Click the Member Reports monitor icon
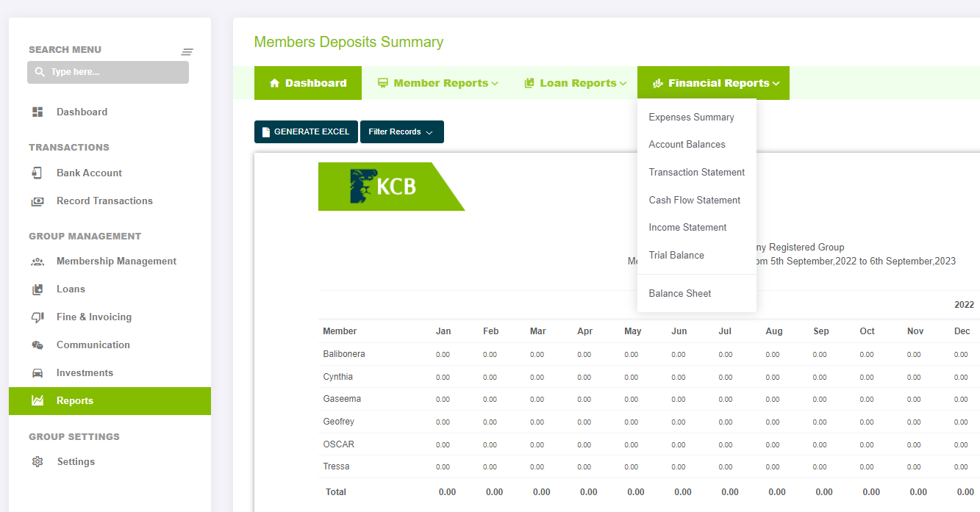Image resolution: width=980 pixels, height=512 pixels. click(383, 83)
